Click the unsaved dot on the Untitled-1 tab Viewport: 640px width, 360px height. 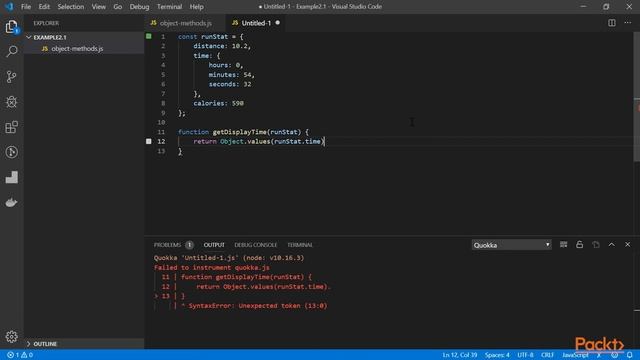point(278,23)
